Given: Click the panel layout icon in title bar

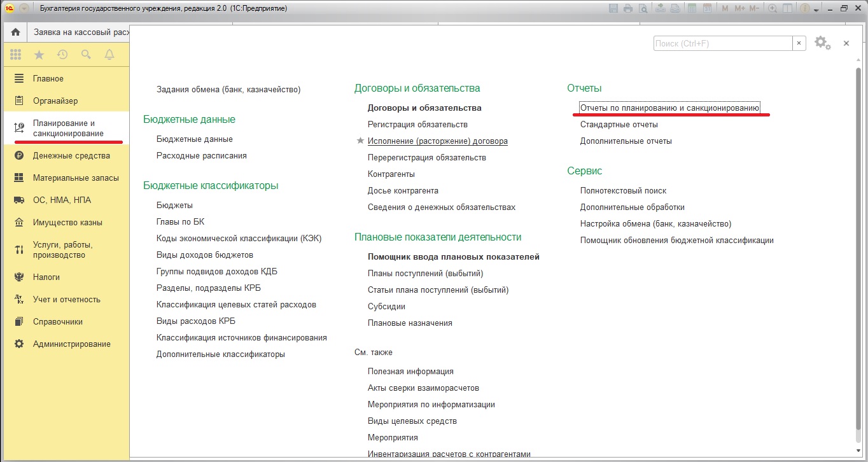Looking at the screenshot, I should pos(788,8).
